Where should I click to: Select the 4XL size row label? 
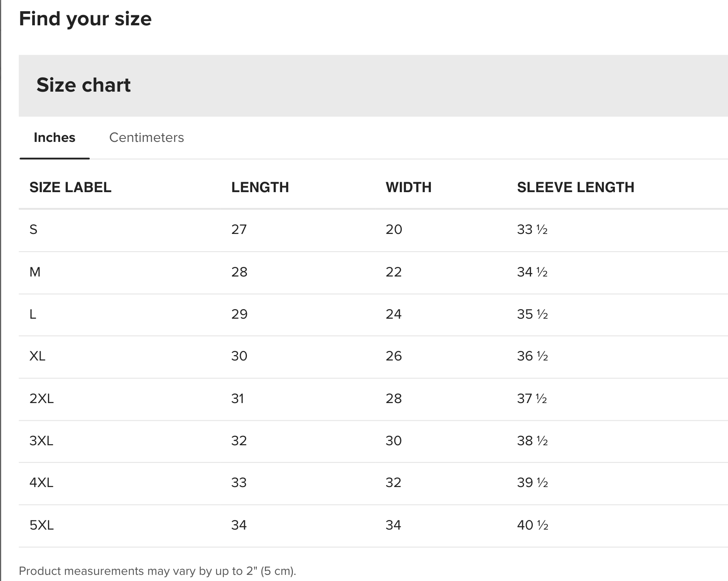[x=41, y=482]
